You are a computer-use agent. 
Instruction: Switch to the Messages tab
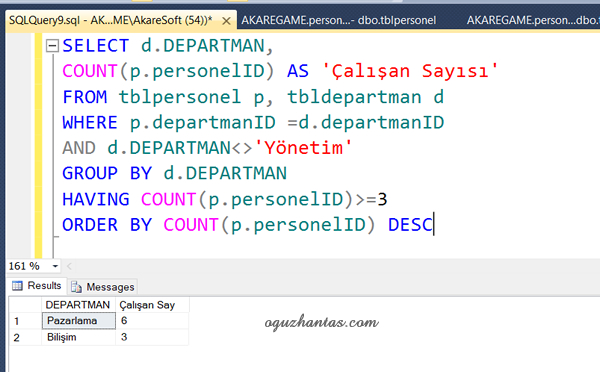click(x=103, y=287)
